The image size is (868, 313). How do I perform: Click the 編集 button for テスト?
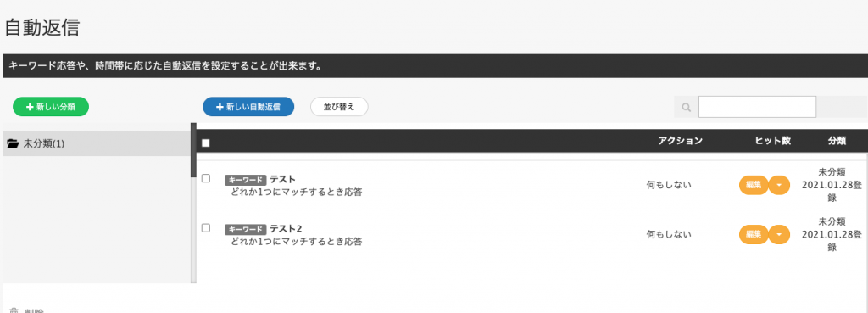coord(754,185)
